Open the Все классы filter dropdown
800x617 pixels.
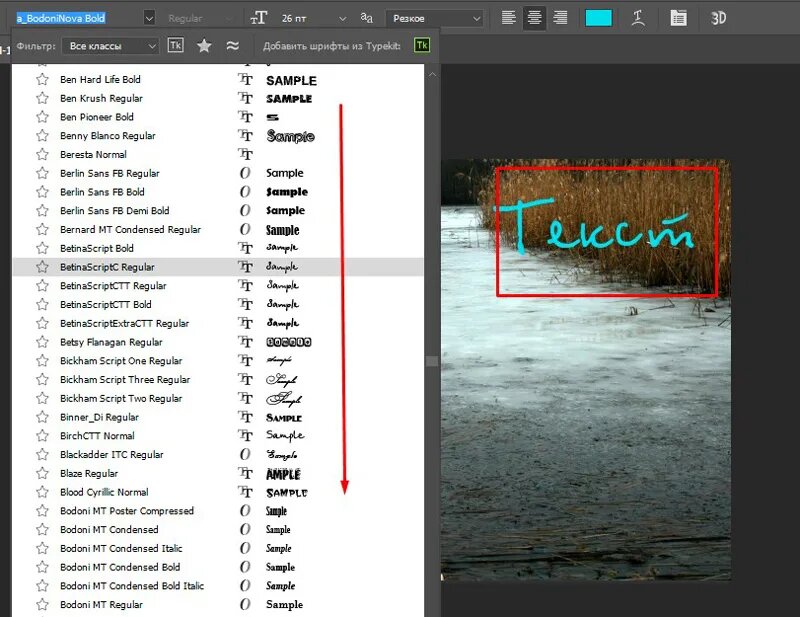point(109,46)
